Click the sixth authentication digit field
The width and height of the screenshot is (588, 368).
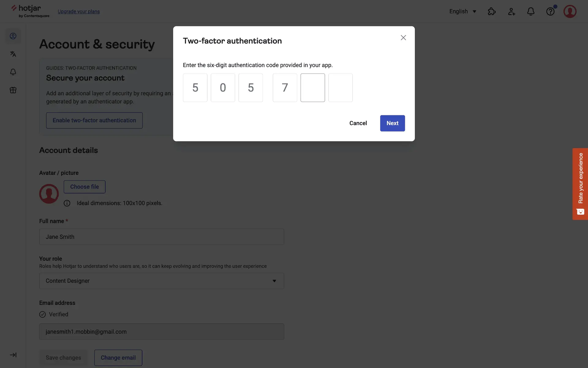[x=341, y=88]
